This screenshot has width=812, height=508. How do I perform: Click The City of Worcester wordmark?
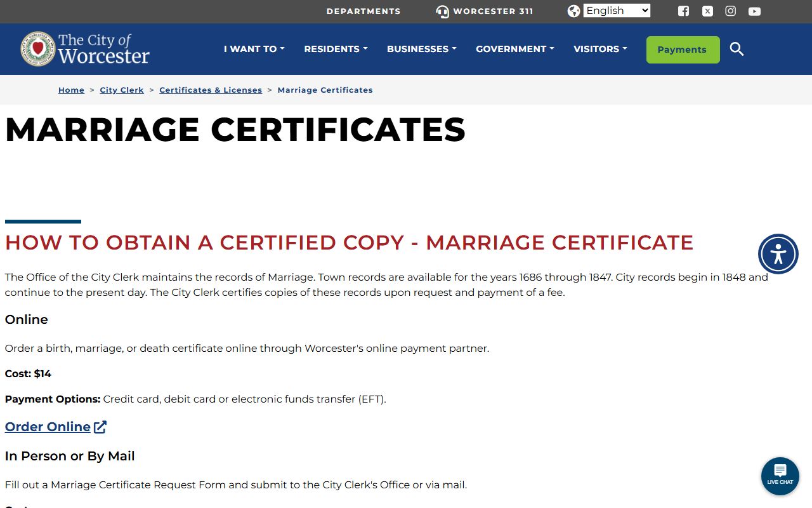(x=103, y=49)
